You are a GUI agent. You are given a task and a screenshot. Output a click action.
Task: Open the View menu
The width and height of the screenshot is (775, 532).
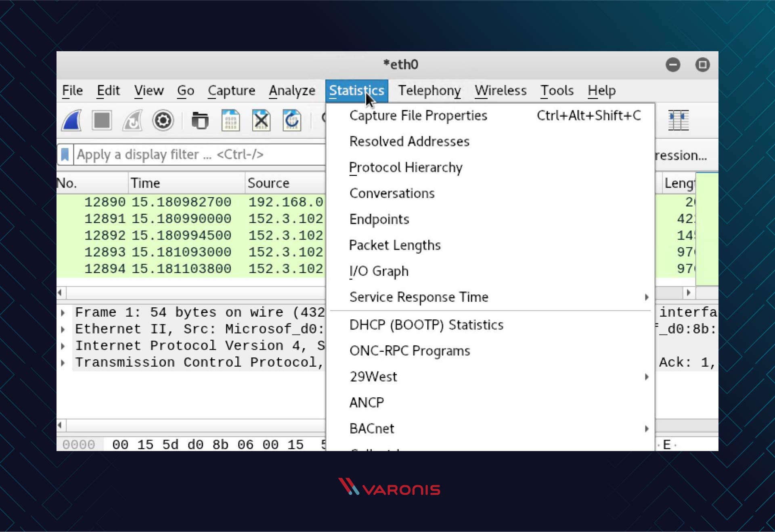149,91
